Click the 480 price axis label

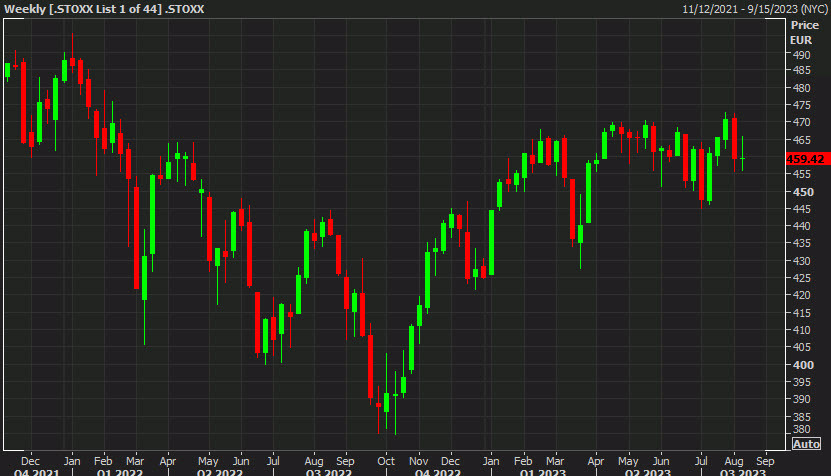pyautogui.click(x=801, y=88)
